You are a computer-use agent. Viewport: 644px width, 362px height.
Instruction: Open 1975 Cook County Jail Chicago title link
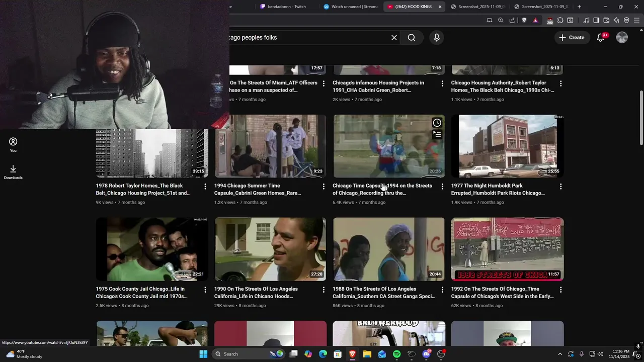[x=141, y=293]
